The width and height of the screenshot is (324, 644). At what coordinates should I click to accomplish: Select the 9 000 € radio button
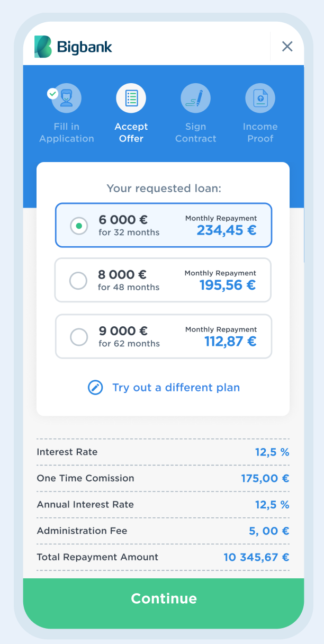pyautogui.click(x=79, y=337)
